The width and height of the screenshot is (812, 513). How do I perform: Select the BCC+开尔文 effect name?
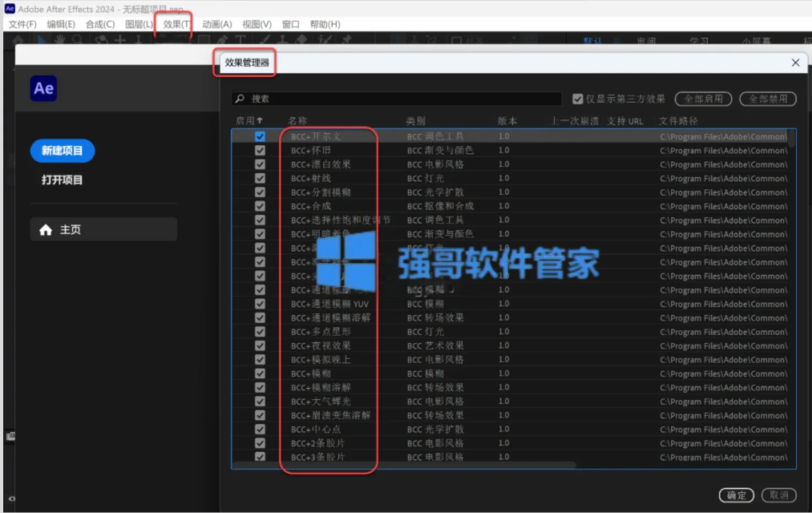[316, 136]
